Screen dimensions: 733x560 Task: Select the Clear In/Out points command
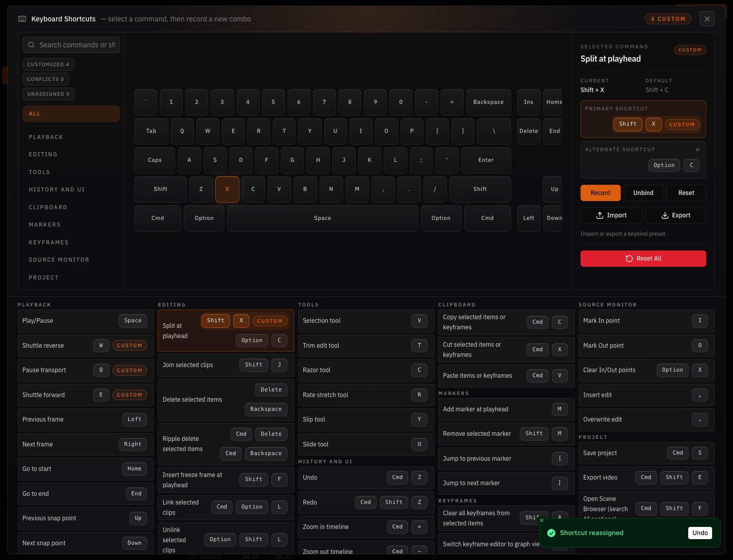tap(646, 370)
